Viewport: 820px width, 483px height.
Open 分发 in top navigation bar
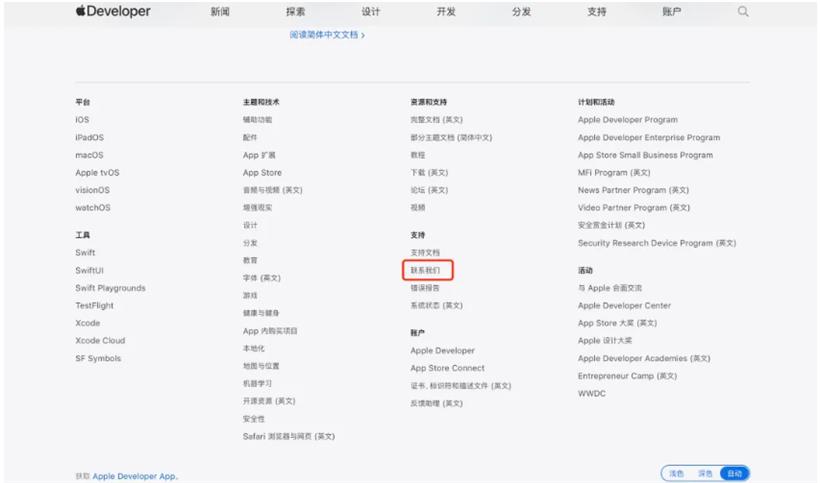tap(521, 12)
